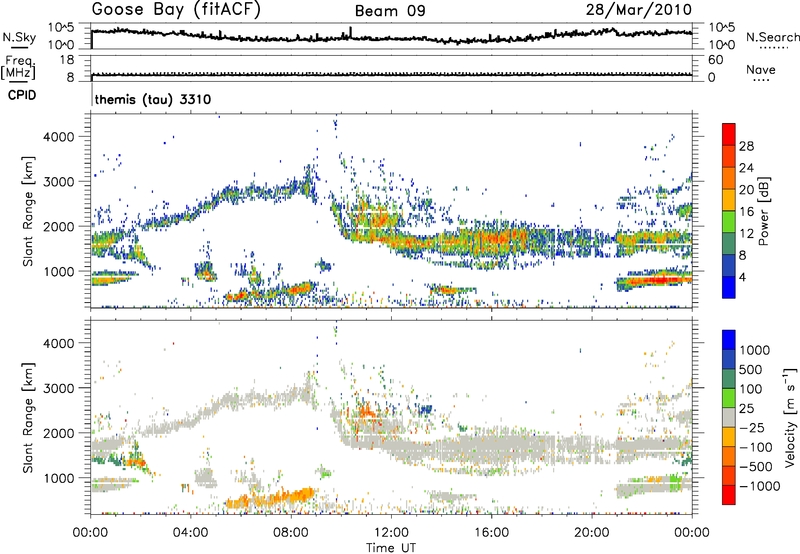Select the '24' value on Power color bar
The width and height of the screenshot is (800, 554).
(746, 168)
